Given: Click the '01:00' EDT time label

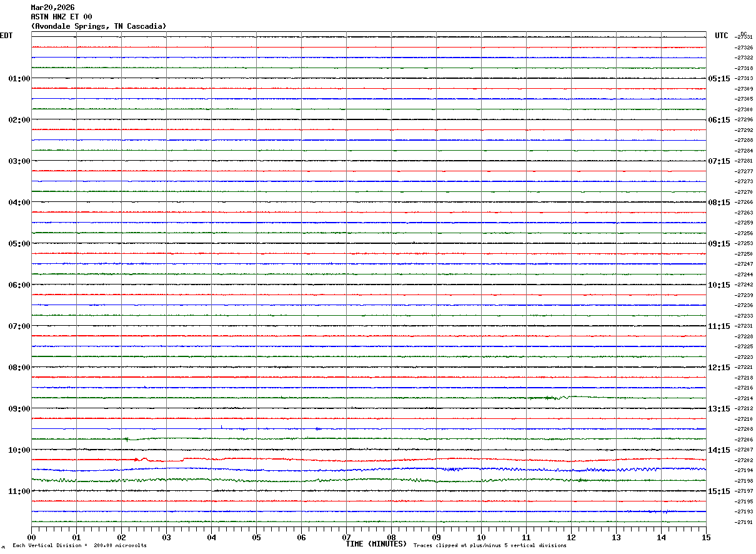Looking at the screenshot, I should (19, 79).
